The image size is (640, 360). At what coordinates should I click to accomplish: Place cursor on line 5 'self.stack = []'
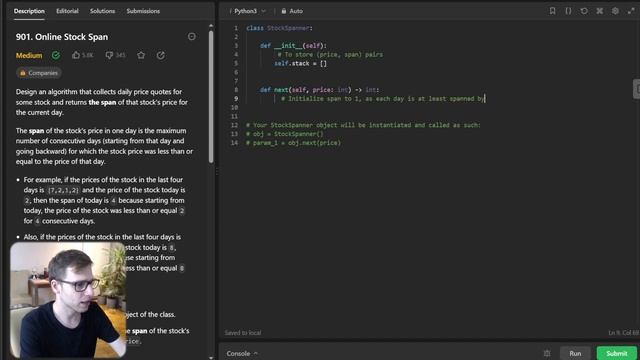pyautogui.click(x=300, y=63)
